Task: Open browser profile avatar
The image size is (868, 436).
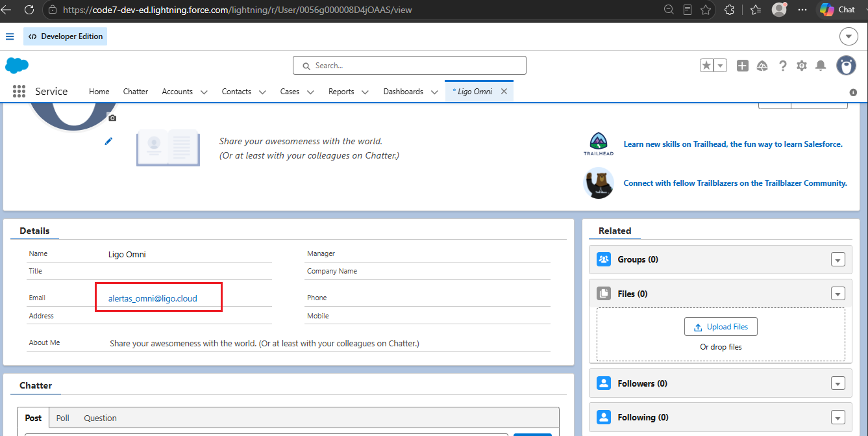Action: (x=779, y=10)
